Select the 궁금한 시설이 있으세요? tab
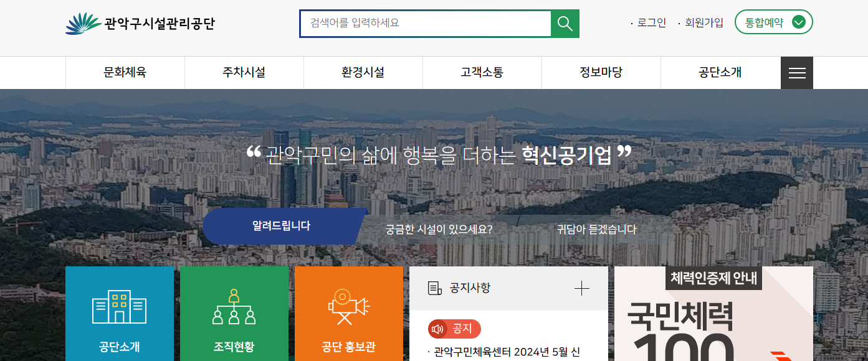 (439, 229)
